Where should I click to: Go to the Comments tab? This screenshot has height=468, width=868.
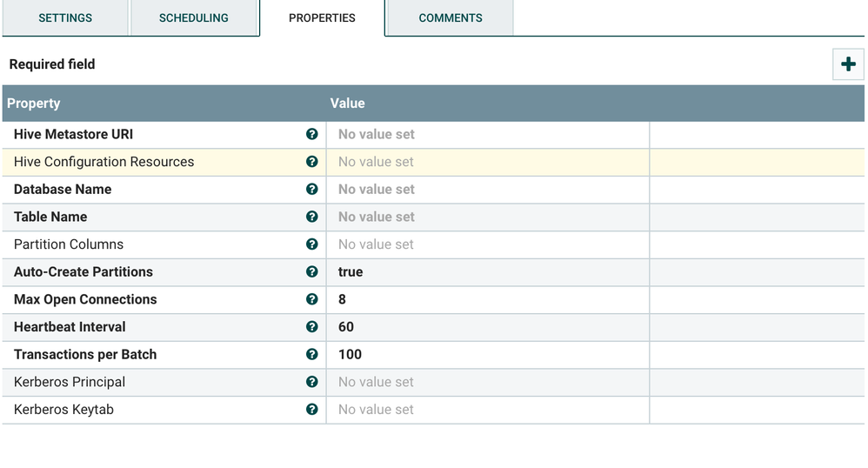[x=450, y=18]
